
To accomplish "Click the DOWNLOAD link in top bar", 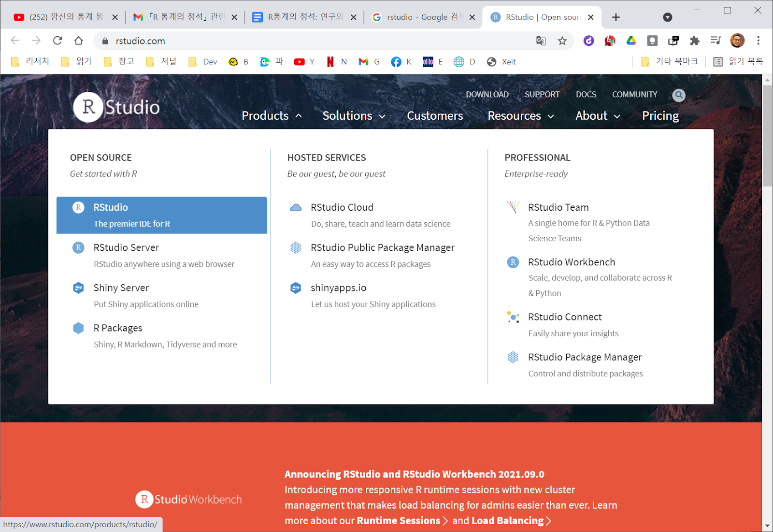I will (487, 95).
